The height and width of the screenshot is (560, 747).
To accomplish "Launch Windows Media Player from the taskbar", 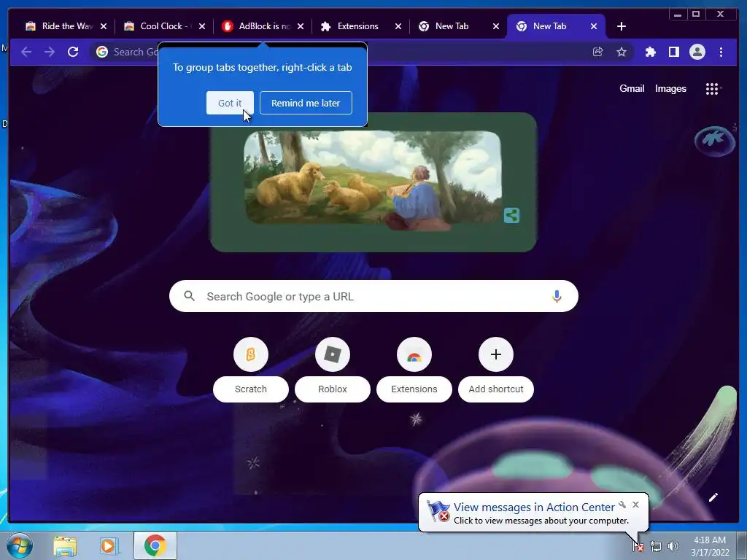I will (109, 545).
